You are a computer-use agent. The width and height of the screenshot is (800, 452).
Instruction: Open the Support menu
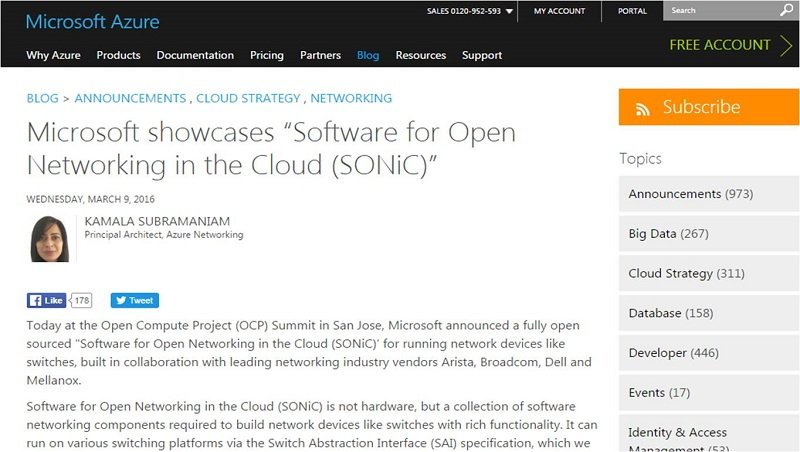tap(482, 55)
